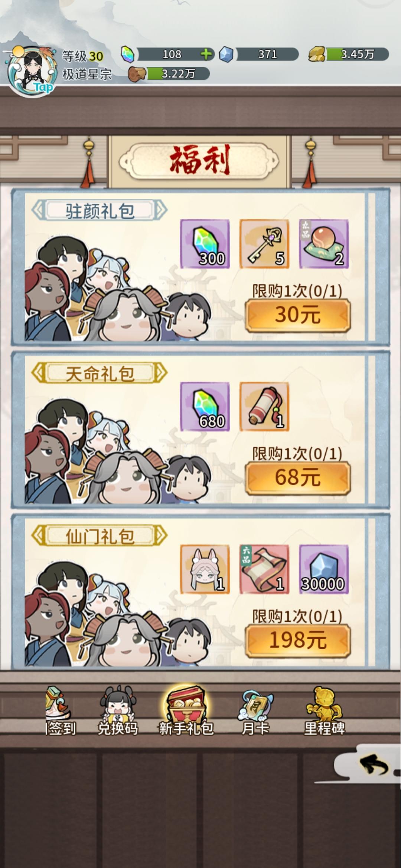
Task: Inspect the 六品 scroll reward
Action: pos(264,569)
